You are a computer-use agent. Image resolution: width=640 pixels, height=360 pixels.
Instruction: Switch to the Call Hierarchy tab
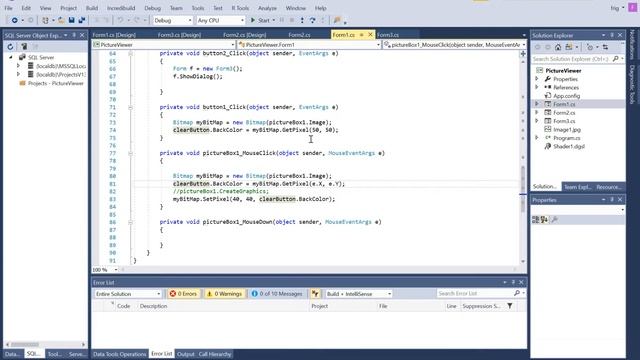pyautogui.click(x=215, y=354)
